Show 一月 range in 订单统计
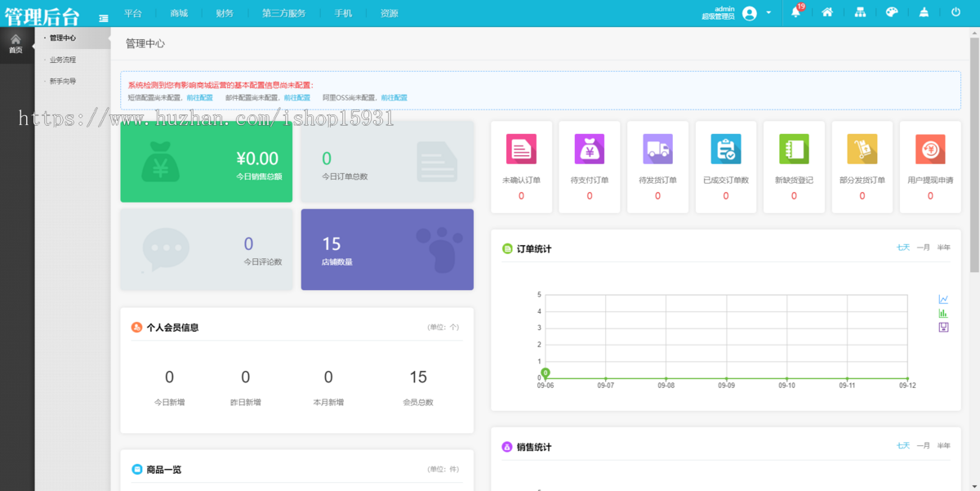980x491 pixels. click(x=923, y=247)
